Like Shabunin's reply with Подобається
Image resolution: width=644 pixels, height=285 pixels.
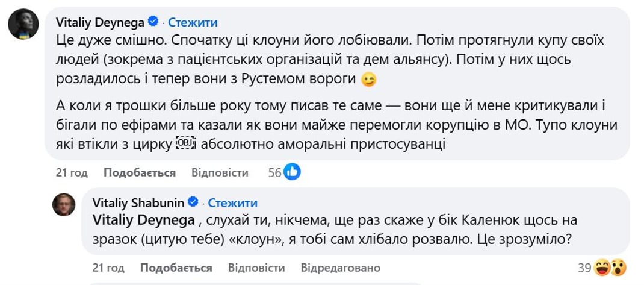click(x=176, y=268)
